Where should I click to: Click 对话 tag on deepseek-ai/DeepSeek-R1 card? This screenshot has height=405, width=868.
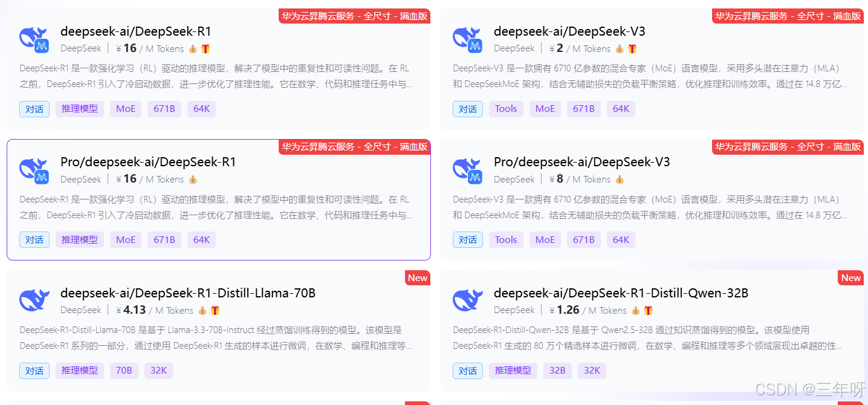click(x=34, y=109)
